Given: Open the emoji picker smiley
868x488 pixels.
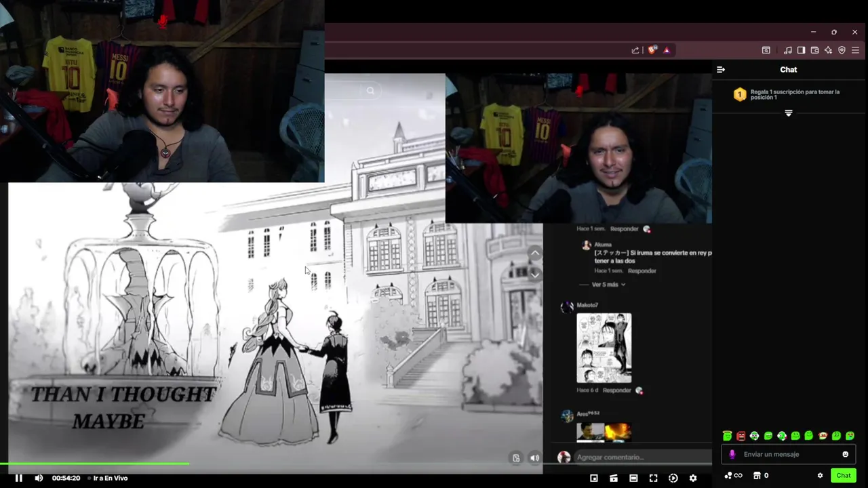Looking at the screenshot, I should (x=845, y=454).
